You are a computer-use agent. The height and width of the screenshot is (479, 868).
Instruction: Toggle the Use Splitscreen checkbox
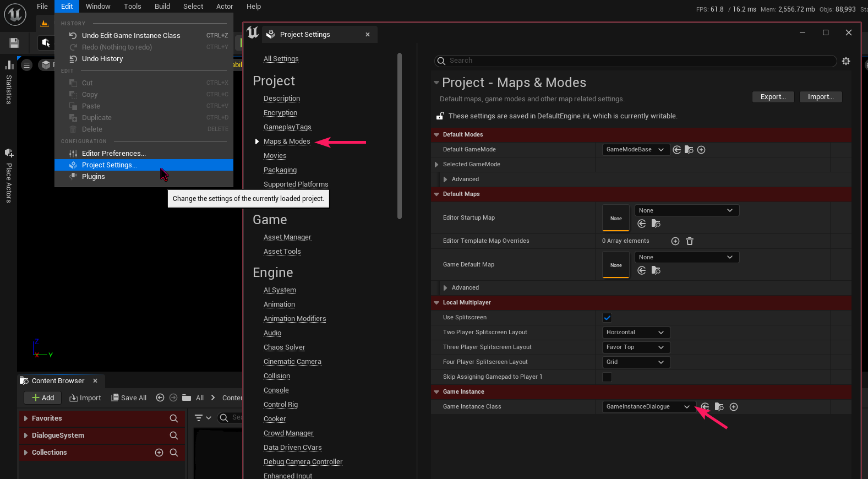[607, 318]
